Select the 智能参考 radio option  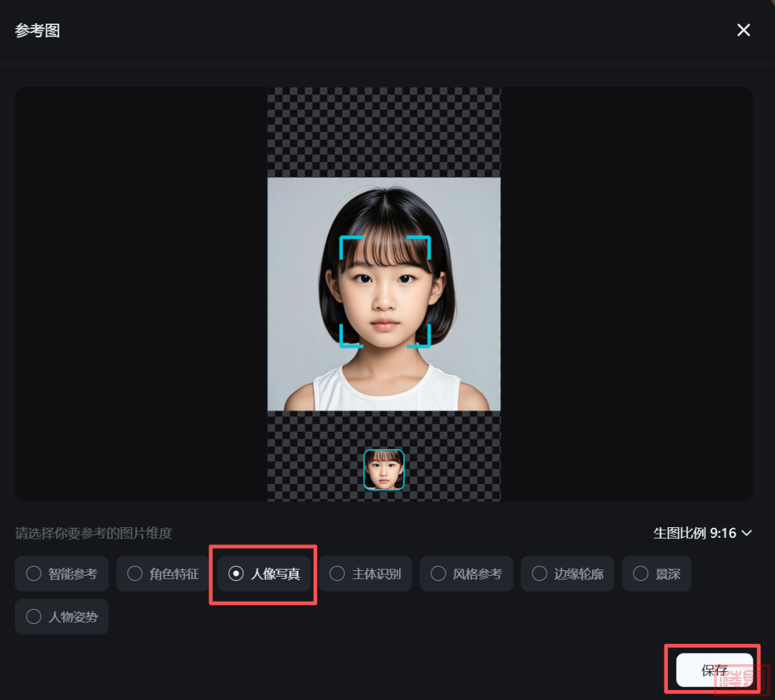[x=62, y=574]
